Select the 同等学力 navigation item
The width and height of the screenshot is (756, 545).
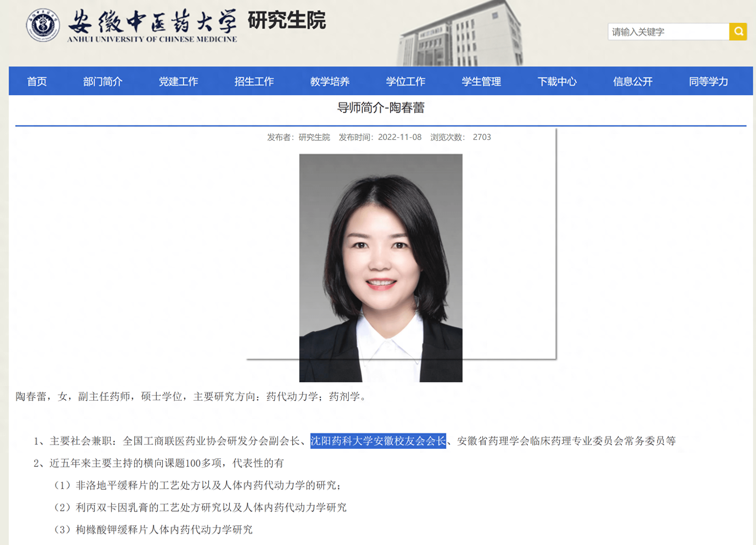708,81
